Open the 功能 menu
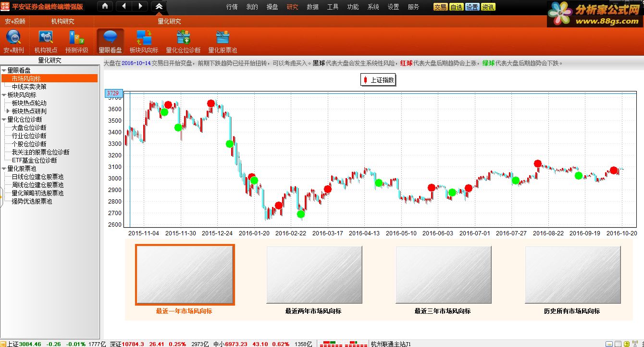This screenshot has height=347, width=644. point(353,7)
